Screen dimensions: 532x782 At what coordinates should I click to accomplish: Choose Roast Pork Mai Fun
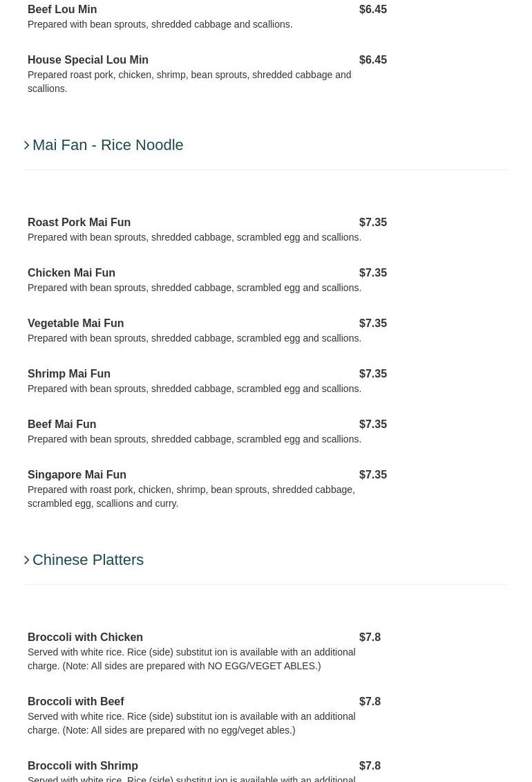[x=79, y=223]
